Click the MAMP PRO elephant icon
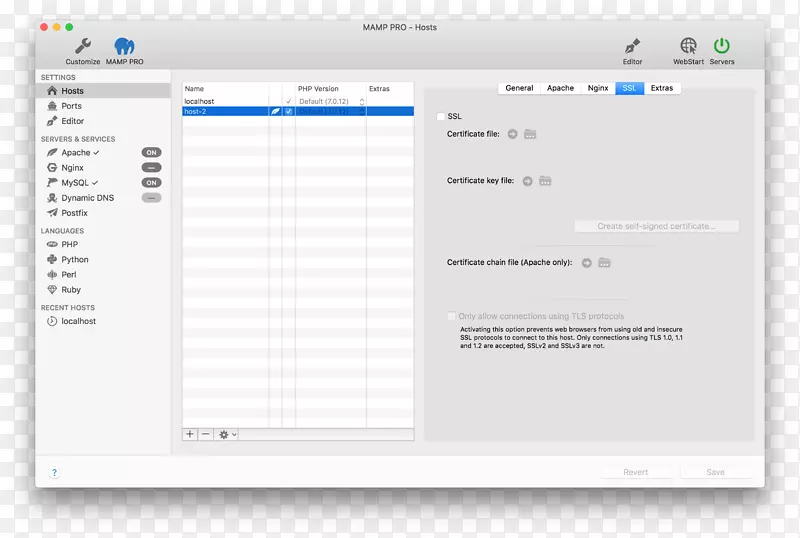The height and width of the screenshot is (538, 800). [x=124, y=46]
